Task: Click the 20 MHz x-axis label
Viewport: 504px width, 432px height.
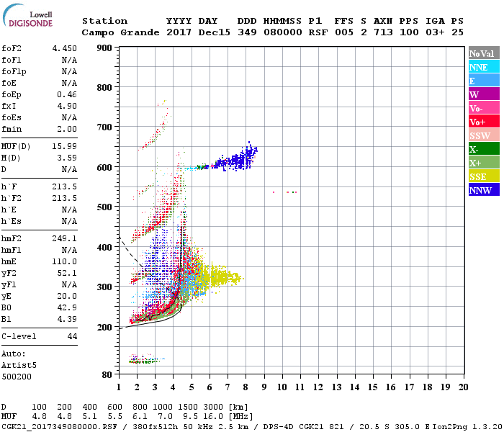Action: (463, 387)
